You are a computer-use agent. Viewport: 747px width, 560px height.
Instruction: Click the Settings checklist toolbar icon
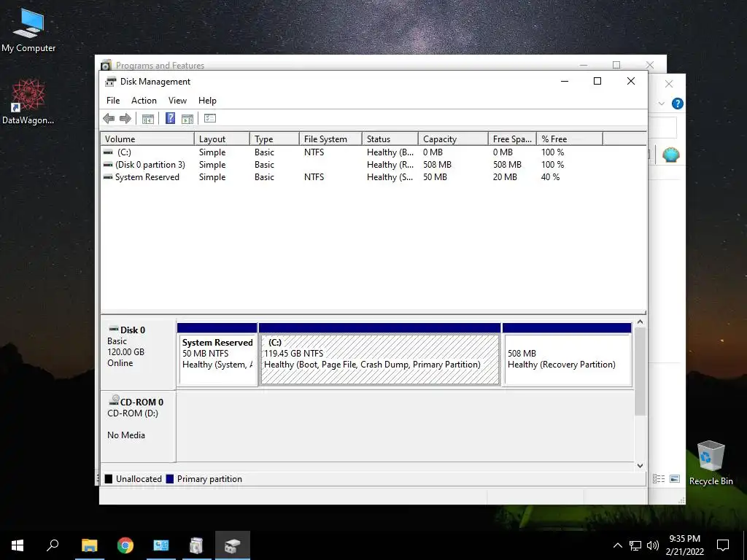click(x=210, y=119)
